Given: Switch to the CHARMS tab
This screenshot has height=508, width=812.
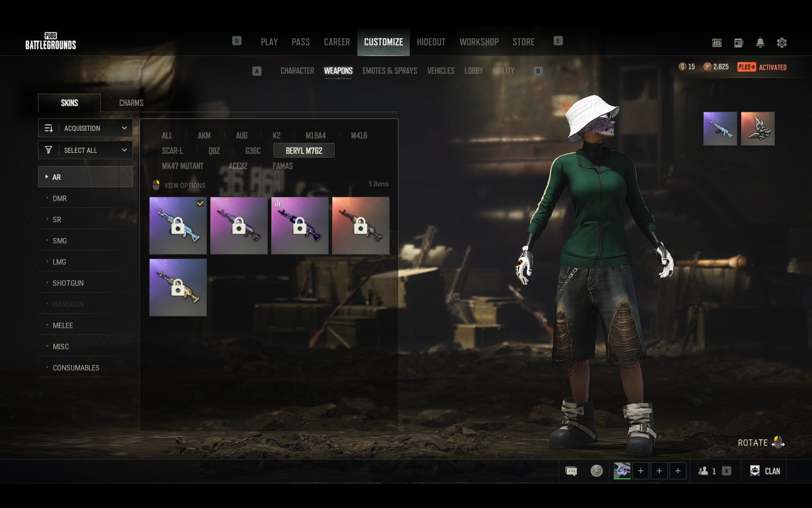Looking at the screenshot, I should [131, 103].
